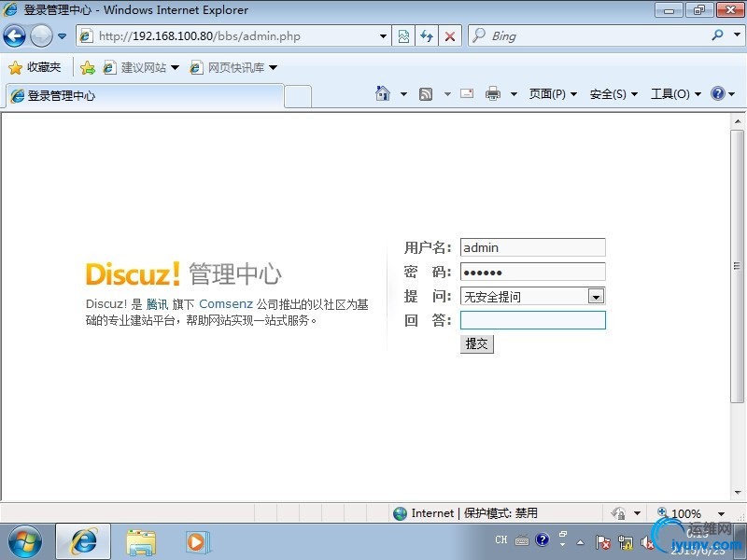Click the 回答 answer input field
This screenshot has height=560, width=747.
pos(532,320)
